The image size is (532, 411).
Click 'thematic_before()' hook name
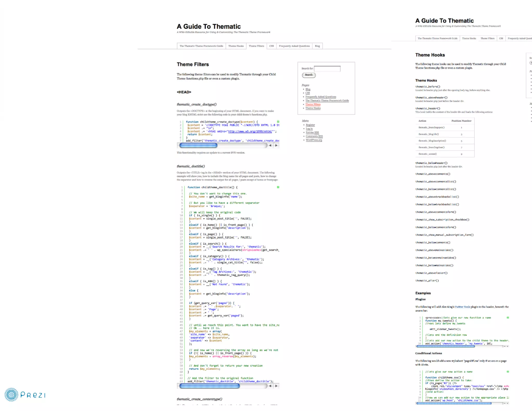pyautogui.click(x=428, y=87)
